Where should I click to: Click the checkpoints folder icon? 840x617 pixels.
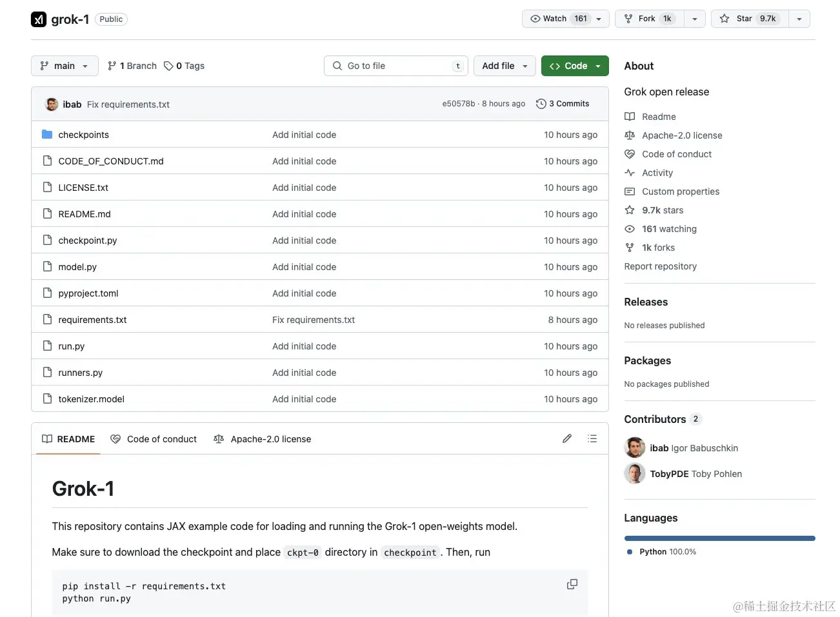click(x=47, y=135)
